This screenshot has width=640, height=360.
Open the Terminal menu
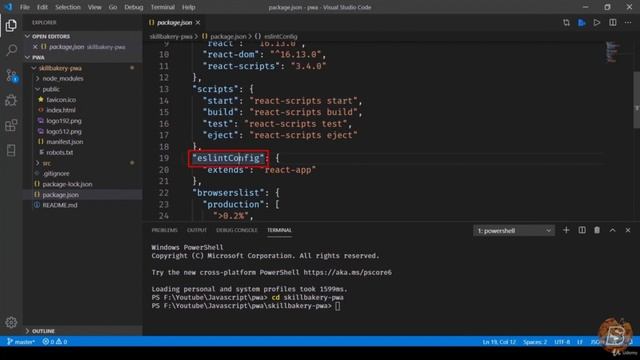click(x=162, y=7)
